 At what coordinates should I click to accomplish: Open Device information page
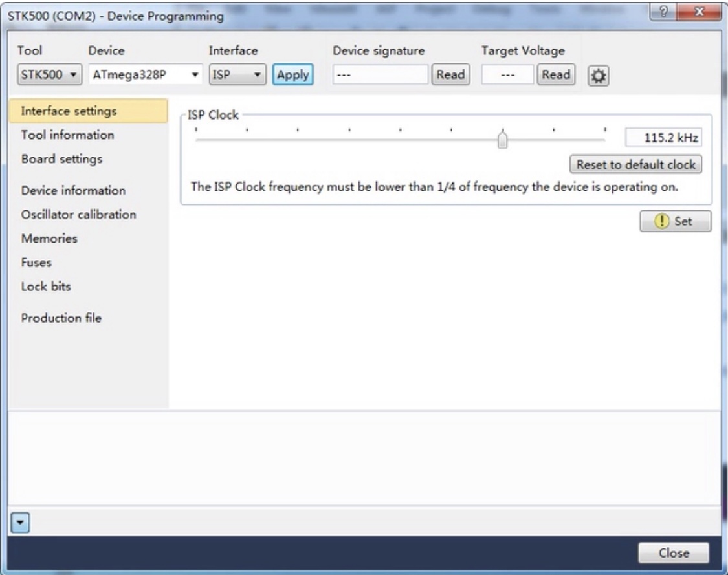coord(73,191)
